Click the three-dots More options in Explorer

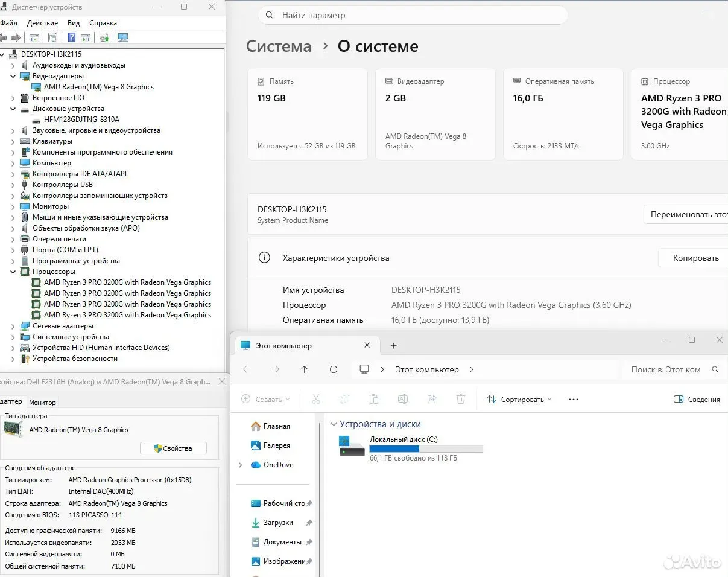tap(574, 399)
